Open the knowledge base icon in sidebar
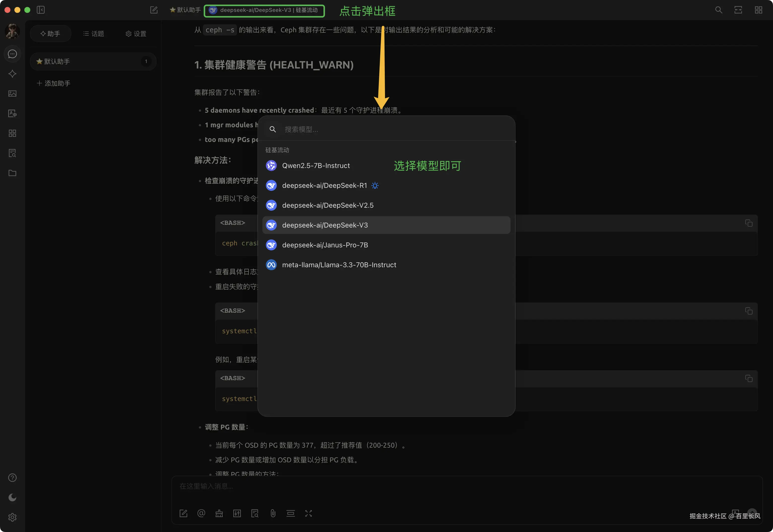This screenshot has height=532, width=773. pos(12,153)
